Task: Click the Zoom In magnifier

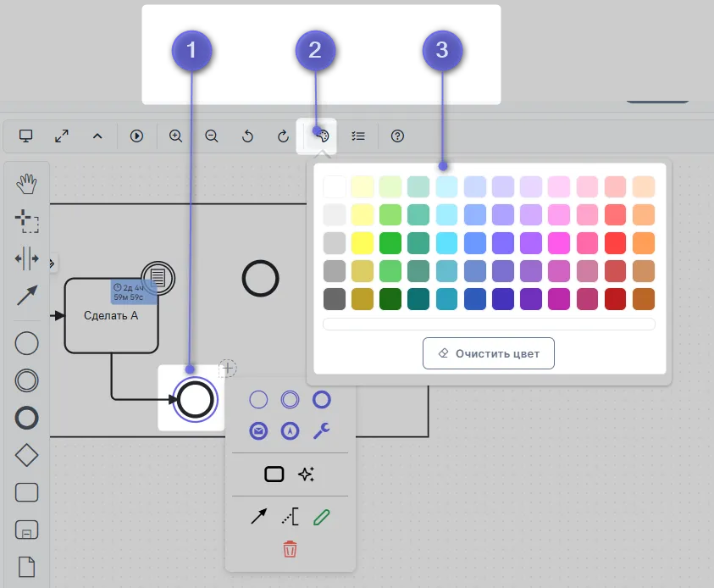Action: coord(176,136)
